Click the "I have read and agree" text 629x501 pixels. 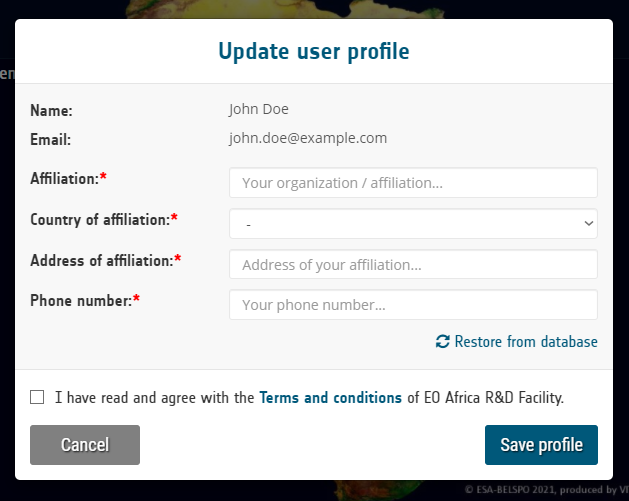154,398
